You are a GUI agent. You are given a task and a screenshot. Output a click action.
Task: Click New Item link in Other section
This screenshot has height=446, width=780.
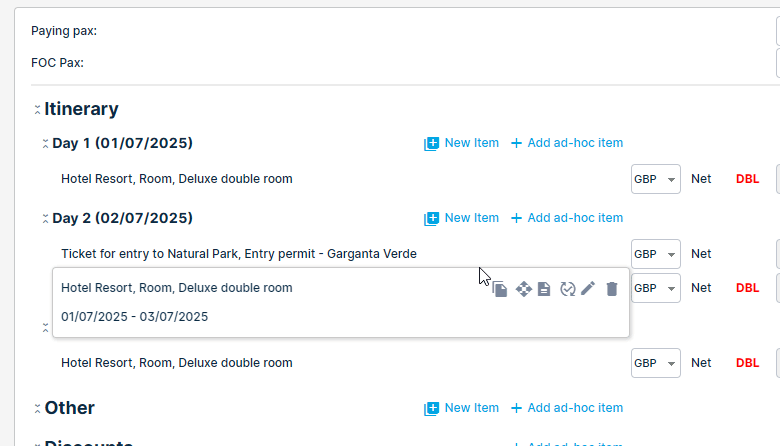coord(471,408)
